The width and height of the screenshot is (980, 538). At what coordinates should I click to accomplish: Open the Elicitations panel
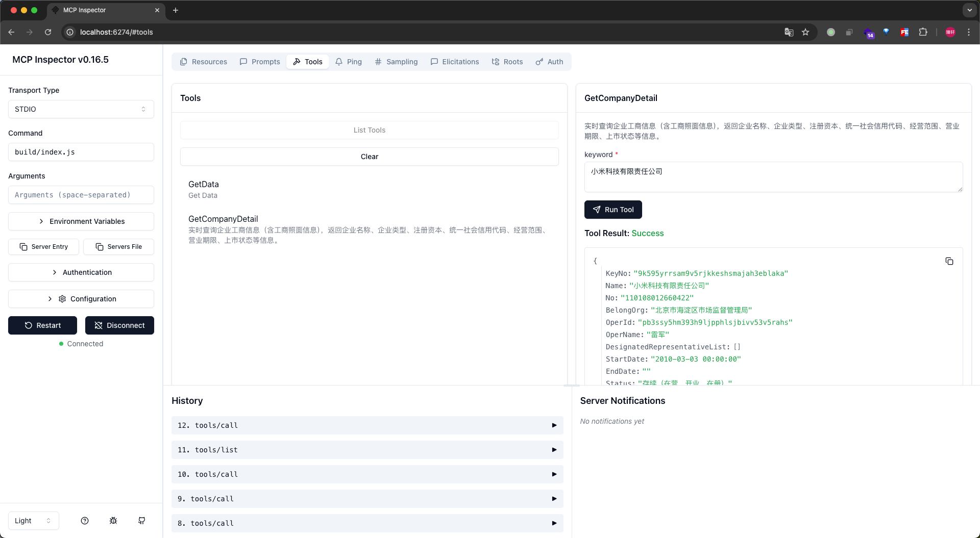point(454,62)
